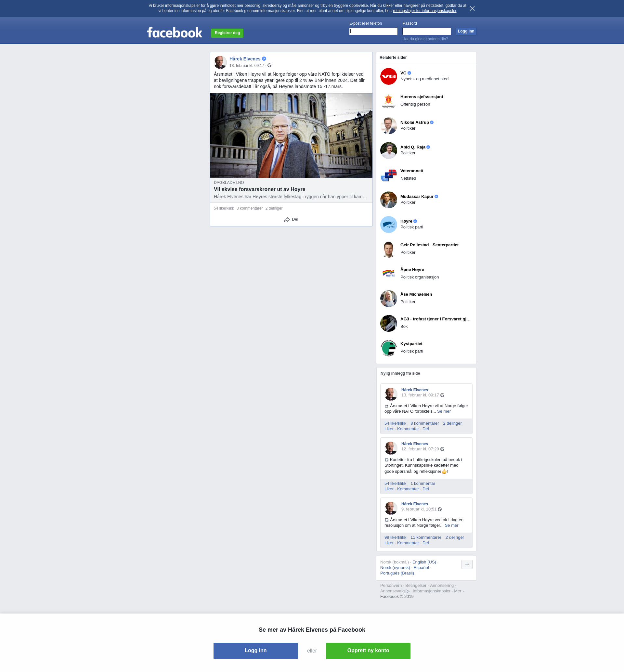Click the Facebook logo
Screen dimensions: 624x672
175,33
